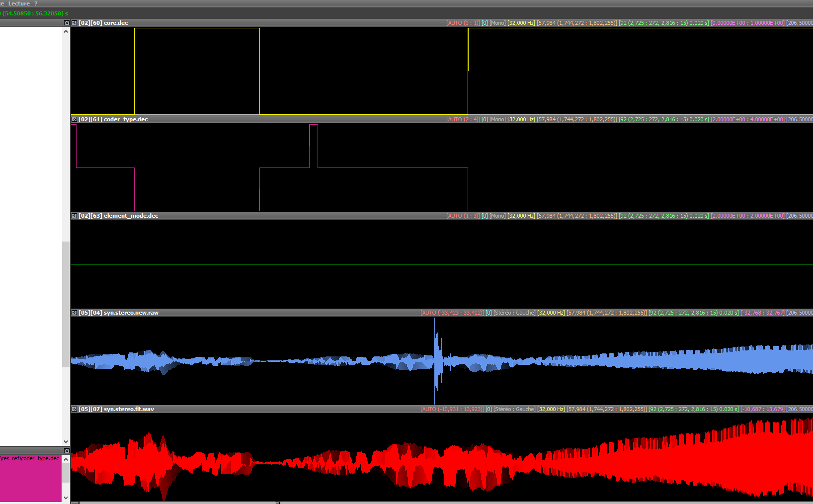Close the core.dec track panel
This screenshot has width=813, height=504.
74,23
